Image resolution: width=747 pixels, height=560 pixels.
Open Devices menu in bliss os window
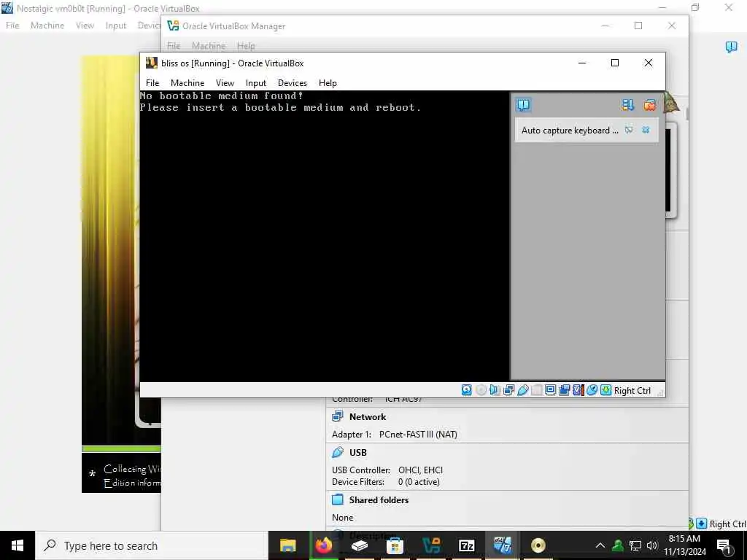click(x=293, y=83)
